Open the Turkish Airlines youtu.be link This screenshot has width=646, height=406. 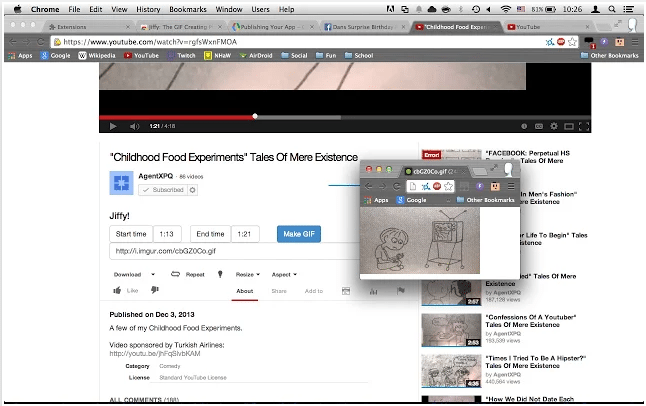(x=155, y=354)
